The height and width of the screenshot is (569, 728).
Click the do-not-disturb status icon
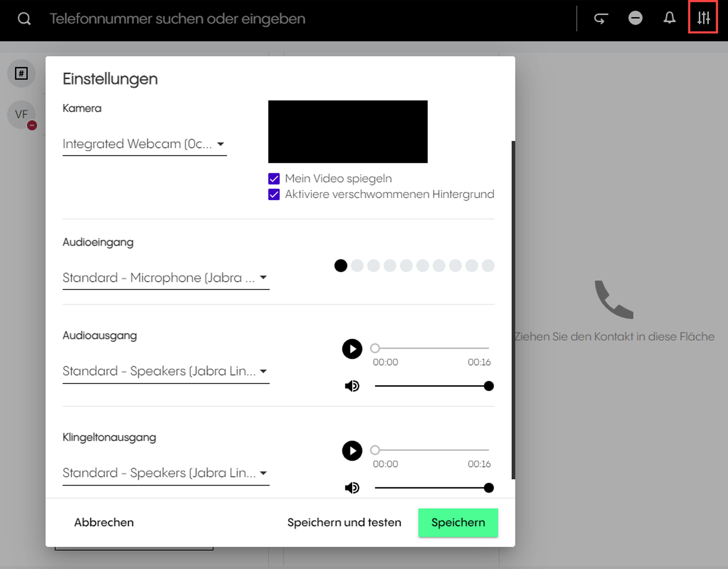635,18
